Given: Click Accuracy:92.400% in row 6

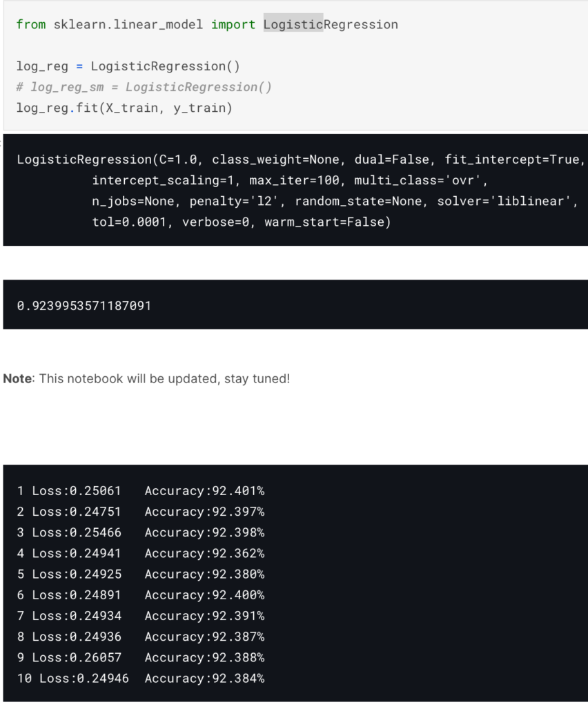Looking at the screenshot, I should [x=204, y=594].
